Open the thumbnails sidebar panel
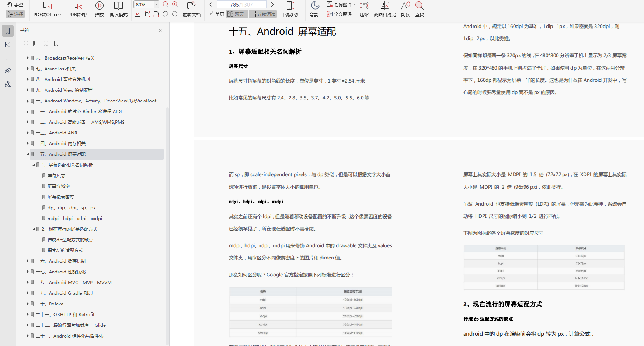This screenshot has height=346, width=644. tap(8, 44)
